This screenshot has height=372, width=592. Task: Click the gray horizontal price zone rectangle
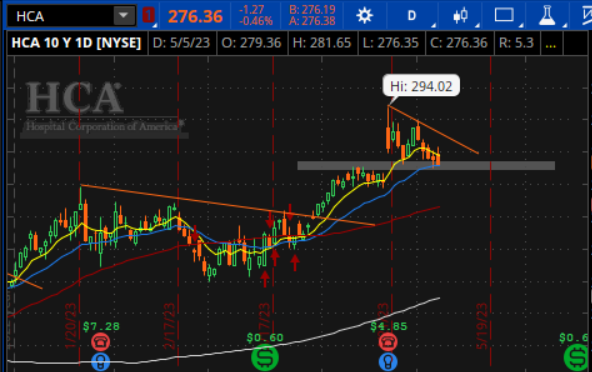pyautogui.click(x=426, y=165)
